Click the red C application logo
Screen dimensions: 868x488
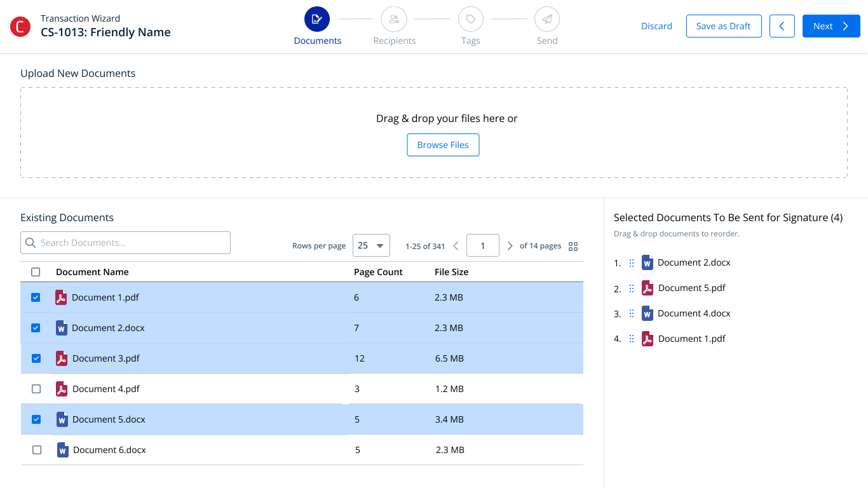click(20, 26)
